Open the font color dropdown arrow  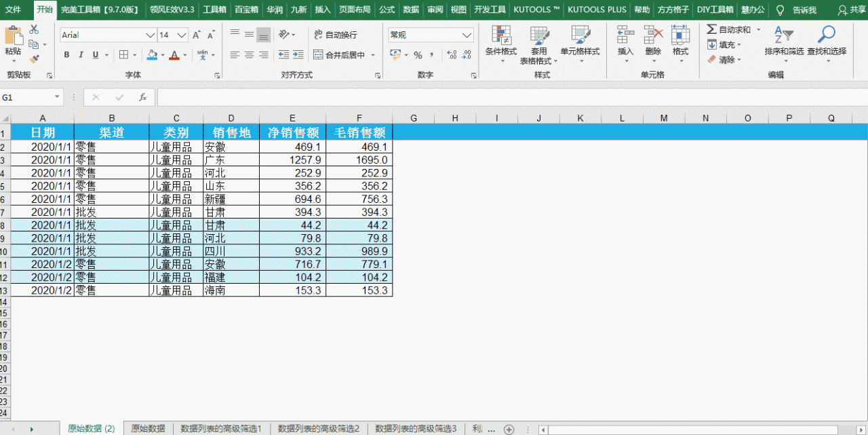pos(185,55)
